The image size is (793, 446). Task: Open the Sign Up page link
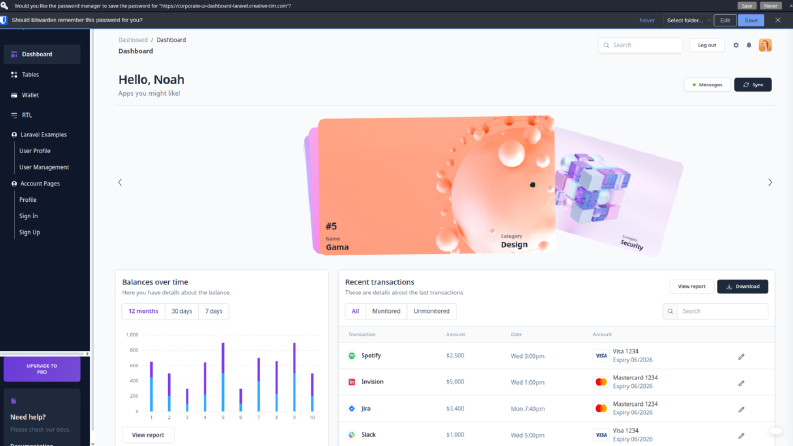[x=29, y=232]
